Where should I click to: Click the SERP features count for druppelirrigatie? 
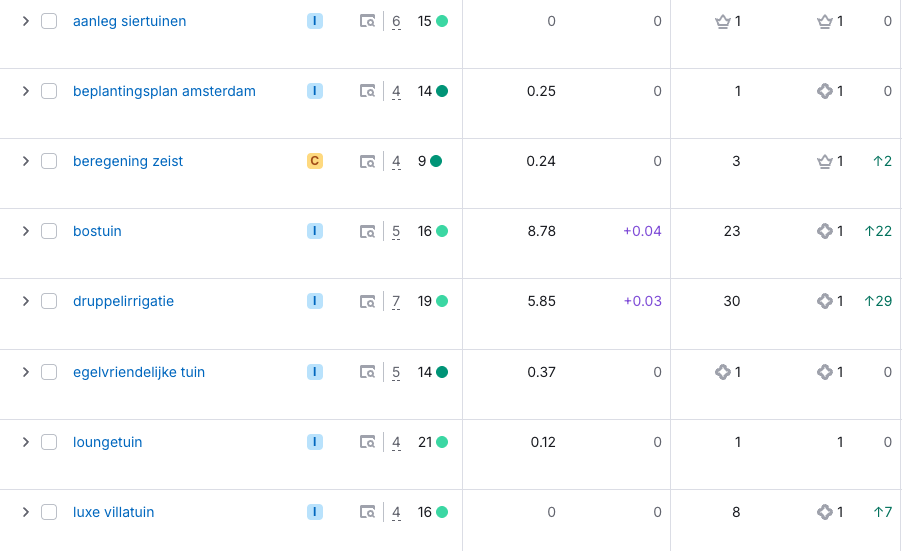click(396, 302)
